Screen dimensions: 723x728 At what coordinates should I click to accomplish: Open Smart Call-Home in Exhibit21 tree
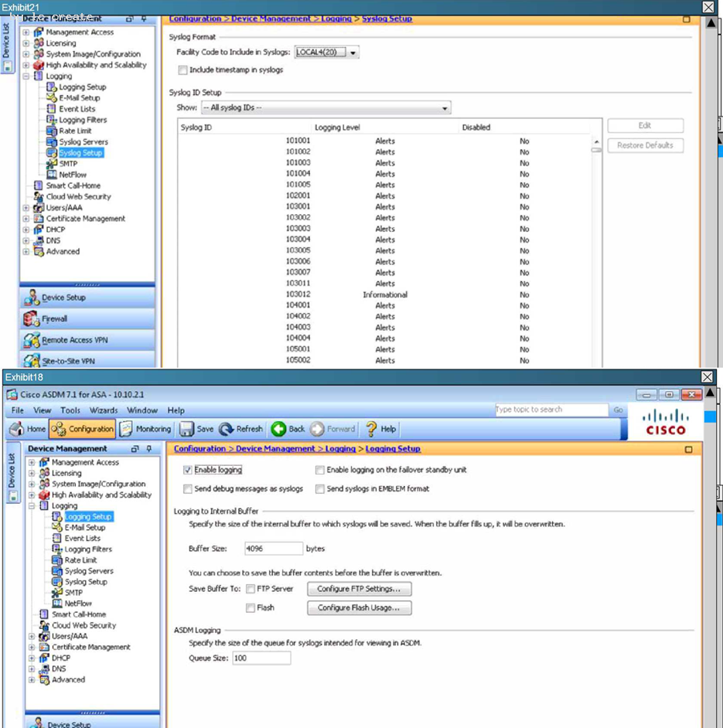[73, 185]
